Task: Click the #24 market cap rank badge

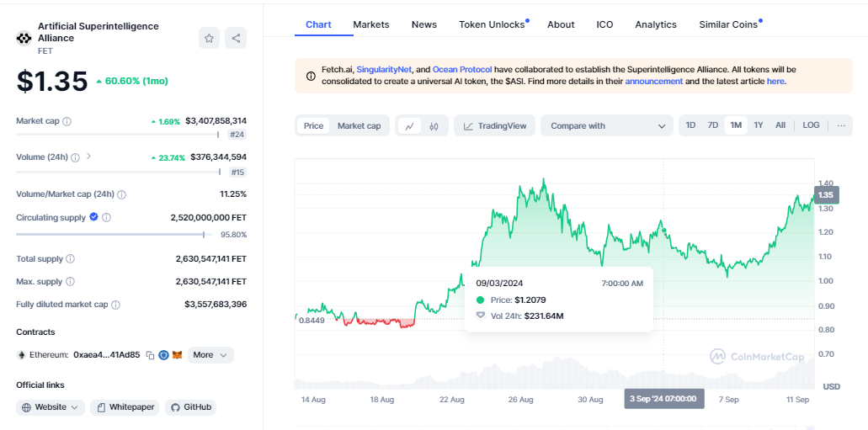Action: 237,135
